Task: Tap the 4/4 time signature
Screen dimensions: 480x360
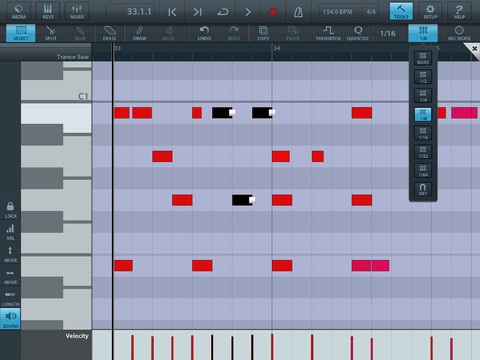Action: 371,12
